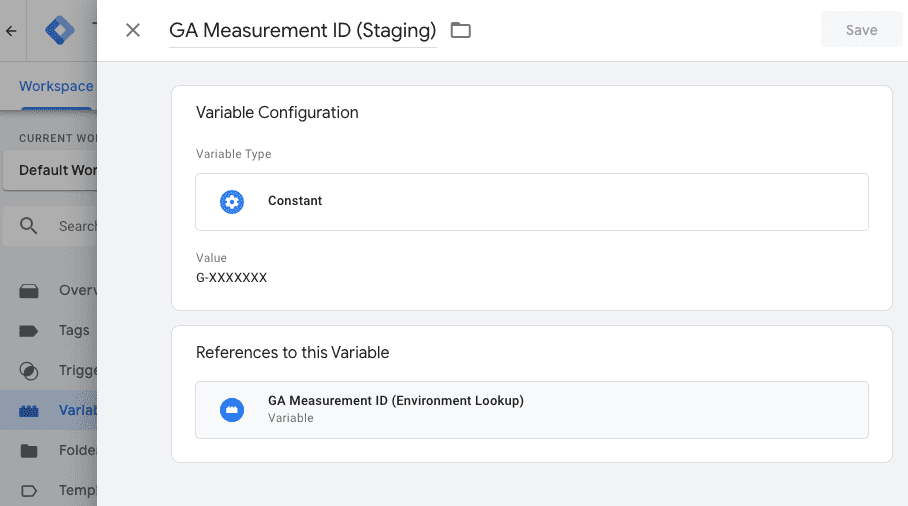The width and height of the screenshot is (908, 506).
Task: Click the back arrow in background window
Action: click(12, 31)
